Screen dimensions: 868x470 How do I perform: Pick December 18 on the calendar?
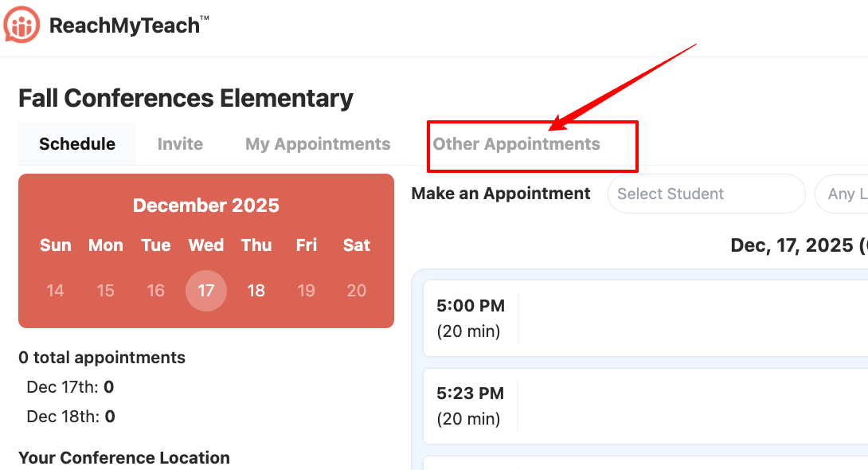[256, 291]
